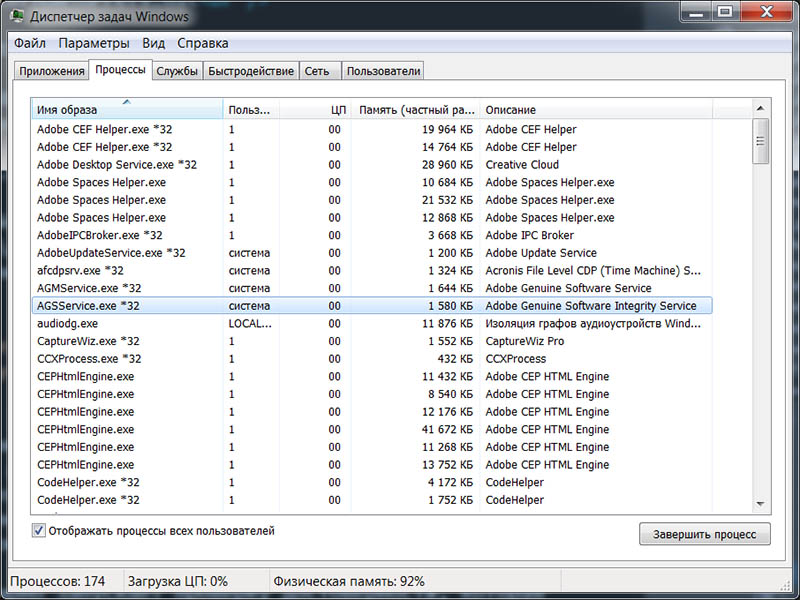Screen dimensions: 800x600
Task: Click the Task Manager title bar icon
Action: pyautogui.click(x=17, y=15)
